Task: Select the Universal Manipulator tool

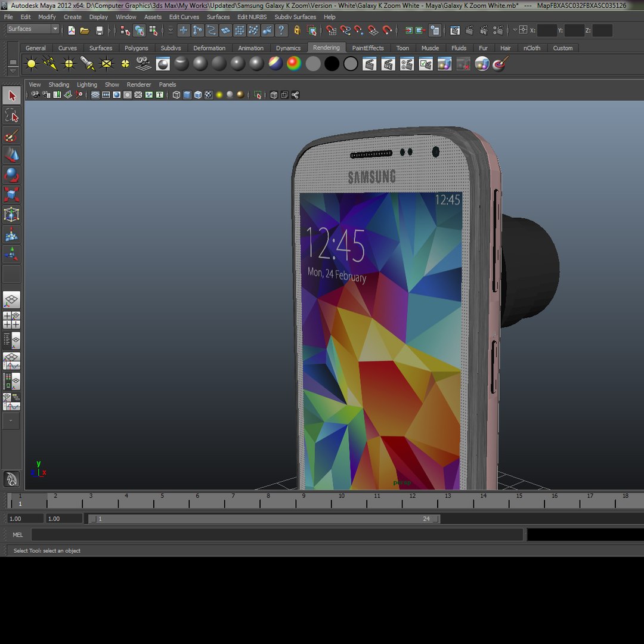Action: [x=11, y=215]
